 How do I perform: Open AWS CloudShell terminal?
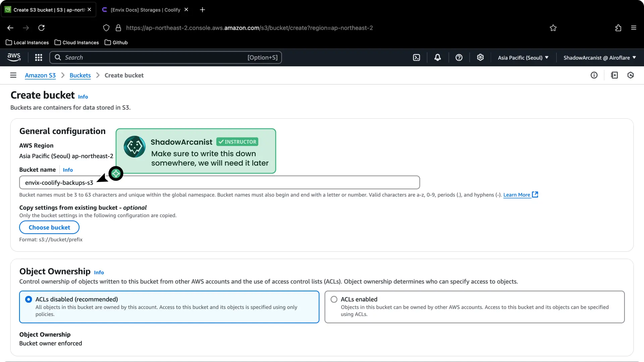tap(416, 57)
